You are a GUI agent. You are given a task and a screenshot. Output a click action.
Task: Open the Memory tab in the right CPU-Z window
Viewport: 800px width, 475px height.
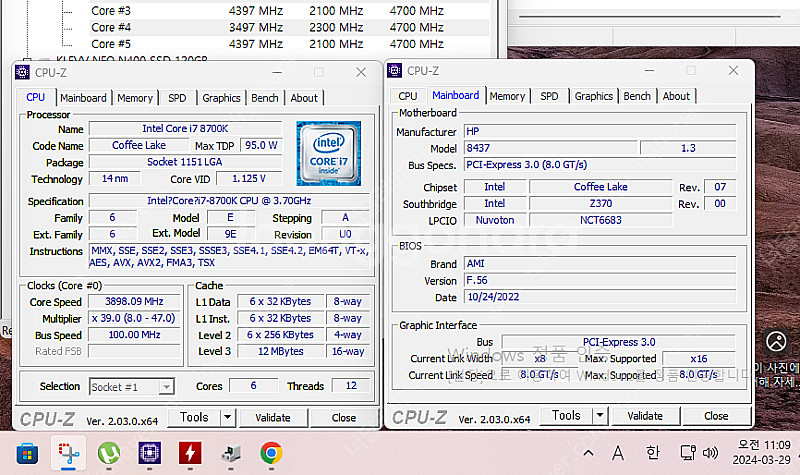(507, 96)
